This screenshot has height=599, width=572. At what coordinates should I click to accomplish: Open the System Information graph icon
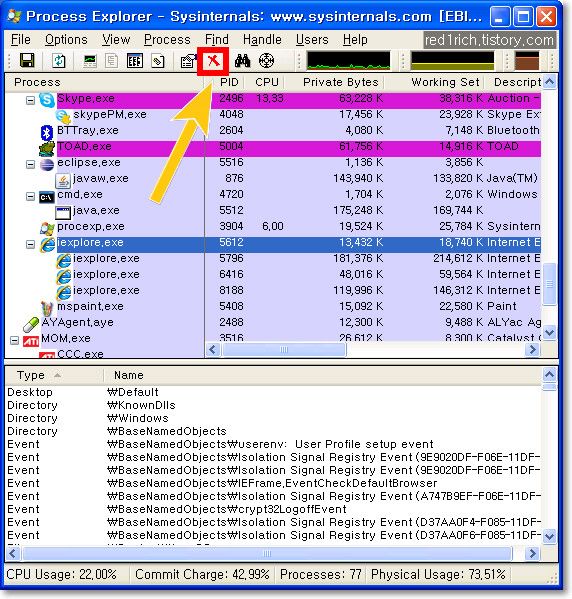pyautogui.click(x=90, y=60)
